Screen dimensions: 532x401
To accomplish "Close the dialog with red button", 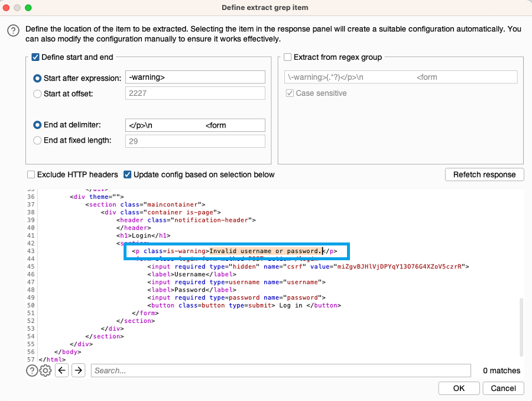I will (x=6, y=8).
